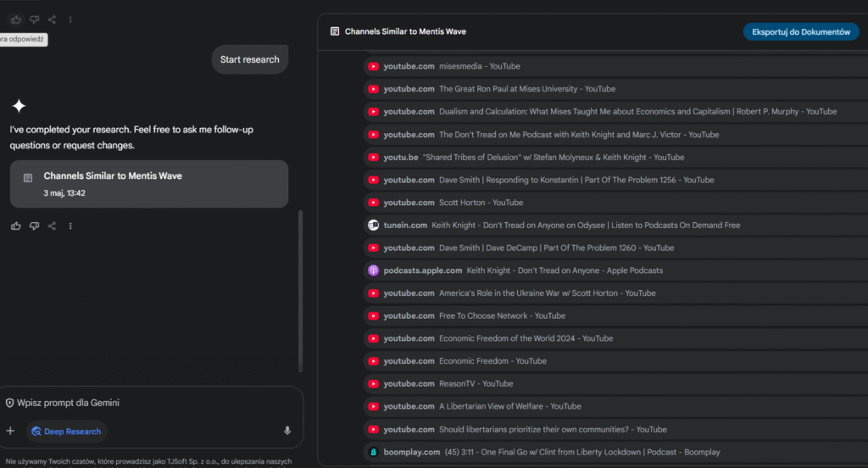Click the 'I've completed your research' message text
The image size is (868, 468).
click(x=131, y=137)
